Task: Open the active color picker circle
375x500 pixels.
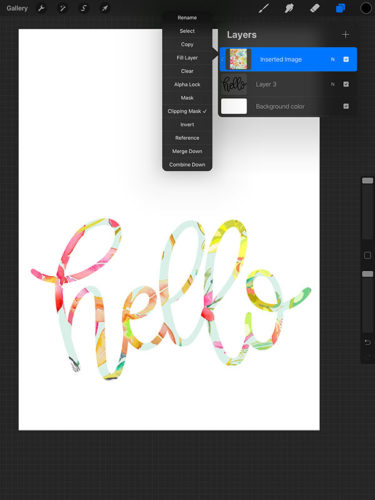Action: pos(366,8)
